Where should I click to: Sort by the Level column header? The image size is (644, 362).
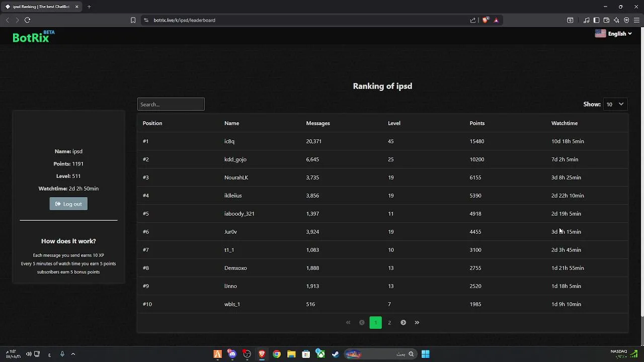pos(394,123)
